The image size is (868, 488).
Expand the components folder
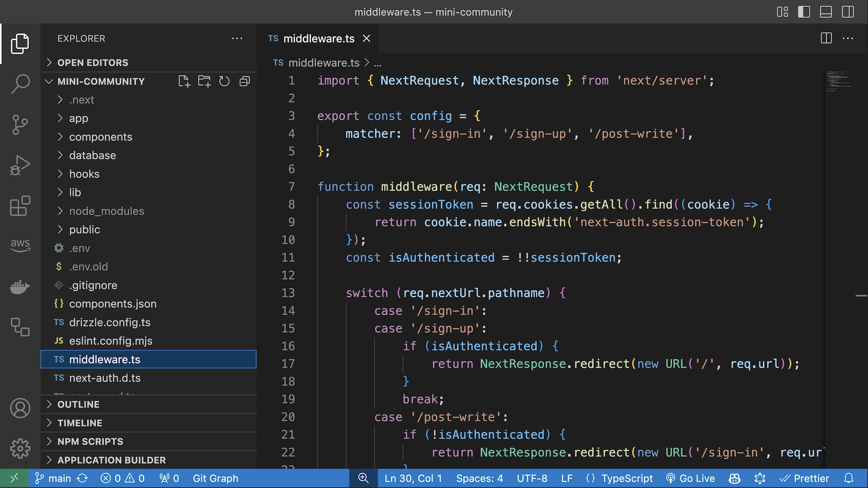pyautogui.click(x=100, y=137)
